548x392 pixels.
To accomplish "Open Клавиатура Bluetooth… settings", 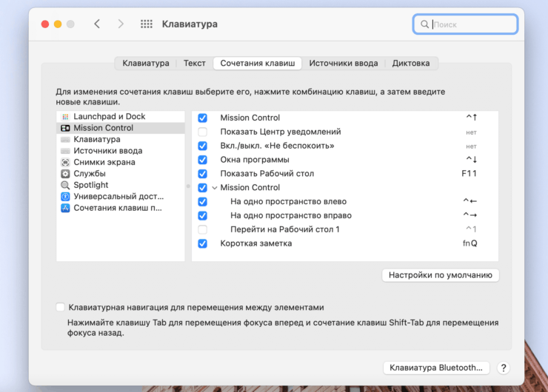I will pos(436,368).
